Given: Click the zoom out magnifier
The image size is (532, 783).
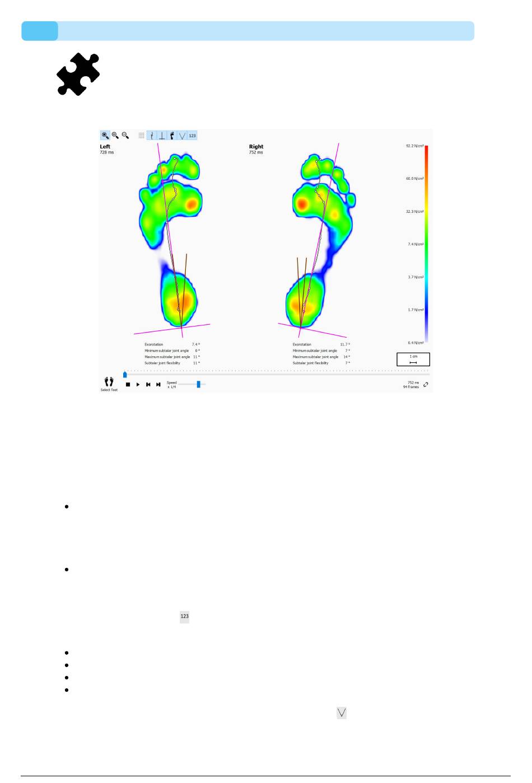Looking at the screenshot, I should point(125,136).
